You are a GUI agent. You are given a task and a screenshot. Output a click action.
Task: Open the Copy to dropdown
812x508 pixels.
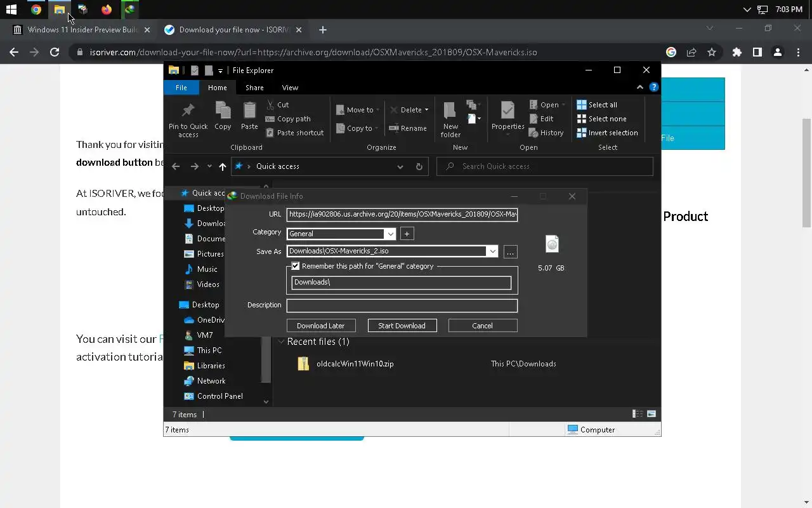[x=357, y=128]
